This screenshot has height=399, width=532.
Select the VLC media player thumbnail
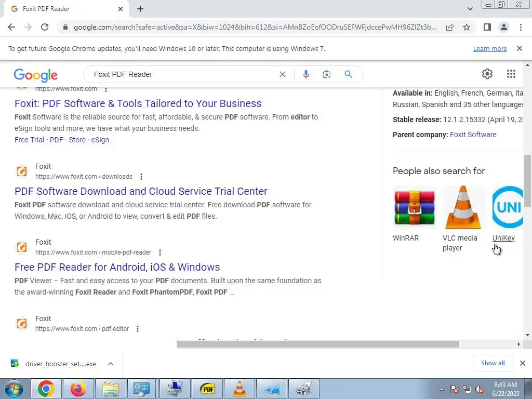click(x=463, y=207)
